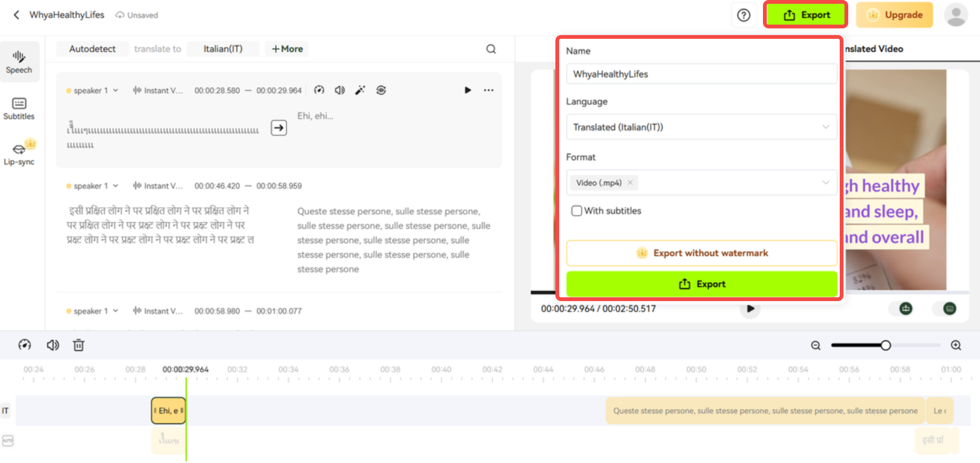The height and width of the screenshot is (463, 980).
Task: Open the Translated (Italian(IT)) language dropdown
Action: point(701,127)
